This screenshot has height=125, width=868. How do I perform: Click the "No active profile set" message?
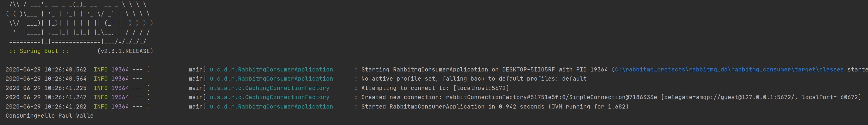[474, 79]
